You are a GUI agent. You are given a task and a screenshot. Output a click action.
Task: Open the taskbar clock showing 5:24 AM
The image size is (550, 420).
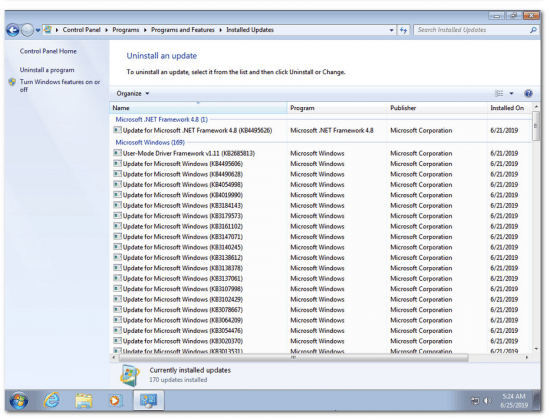click(514, 401)
